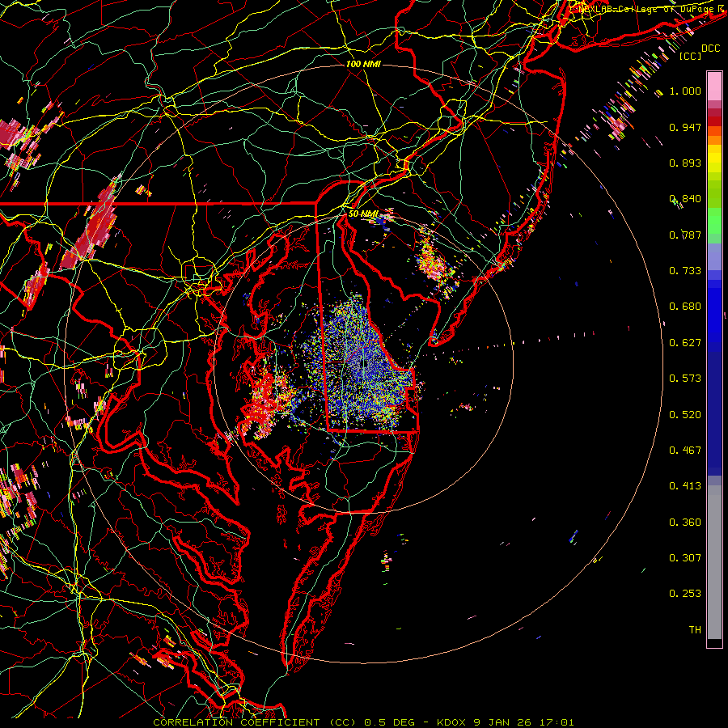Viewport: 728px width, 728px height.
Task: Click the 0.253 scale value
Action: (685, 594)
